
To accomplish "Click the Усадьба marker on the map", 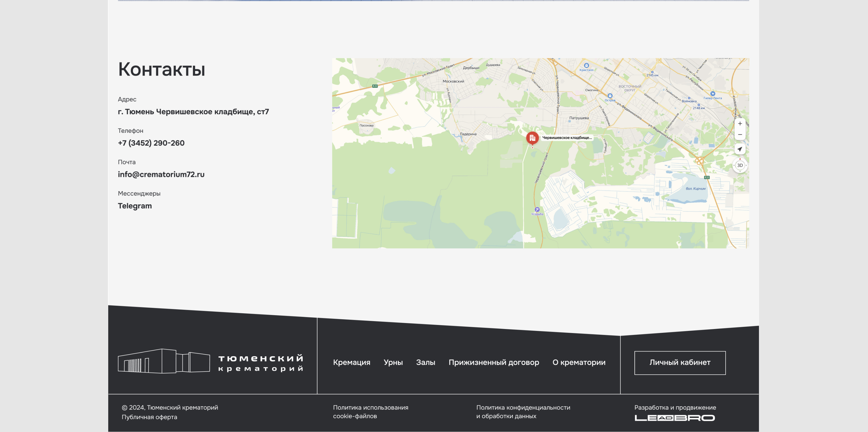I will [537, 210].
